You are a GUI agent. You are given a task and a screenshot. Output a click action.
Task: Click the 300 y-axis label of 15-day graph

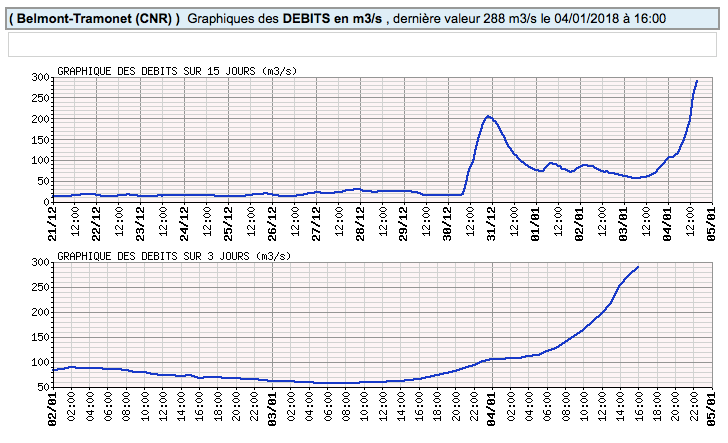tap(39, 77)
